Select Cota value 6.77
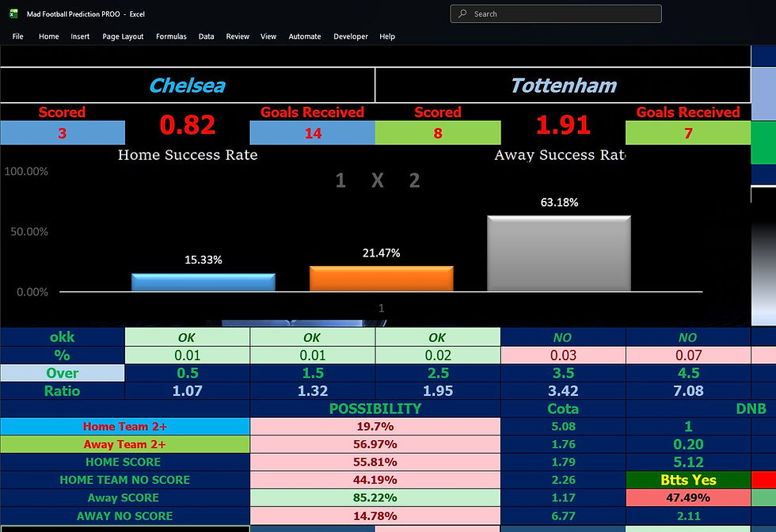 (563, 515)
